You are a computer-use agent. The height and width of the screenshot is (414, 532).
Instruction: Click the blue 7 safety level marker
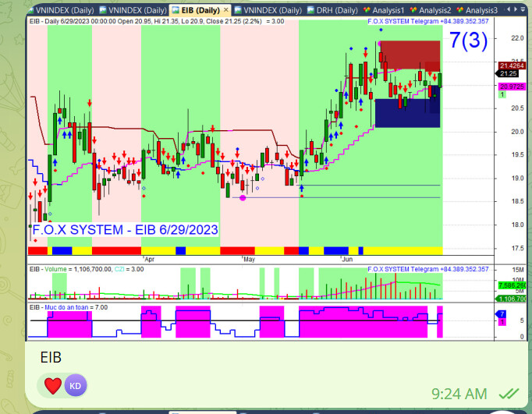[x=501, y=314]
